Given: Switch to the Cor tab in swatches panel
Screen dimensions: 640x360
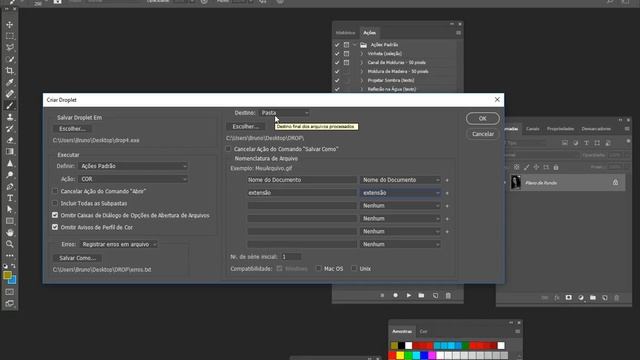Looking at the screenshot, I should [x=423, y=331].
